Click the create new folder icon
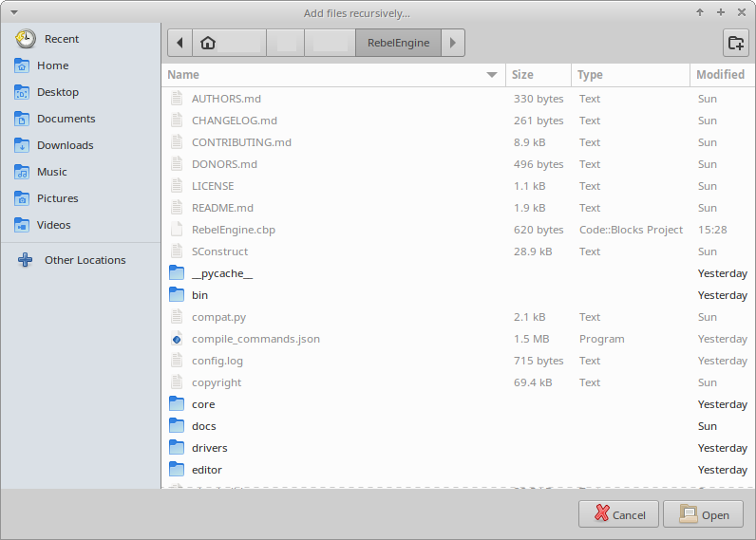 click(x=736, y=43)
